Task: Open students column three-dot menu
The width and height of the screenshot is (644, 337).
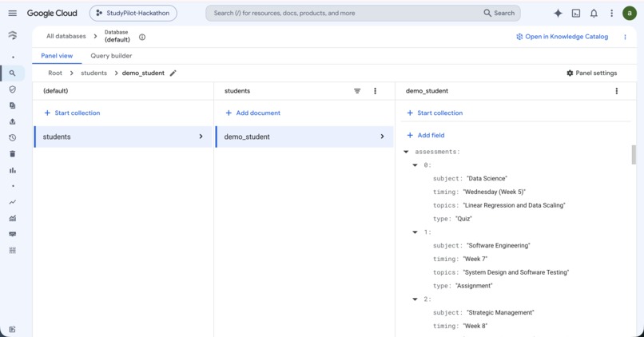Action: pos(375,91)
